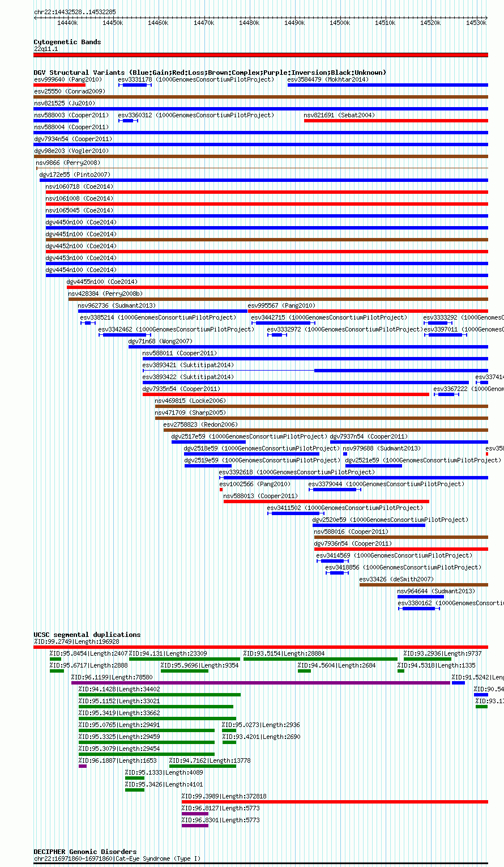Click duplication %ID:93.5154 Length:28884
The width and height of the screenshot is (504, 867).
[x=321, y=659]
